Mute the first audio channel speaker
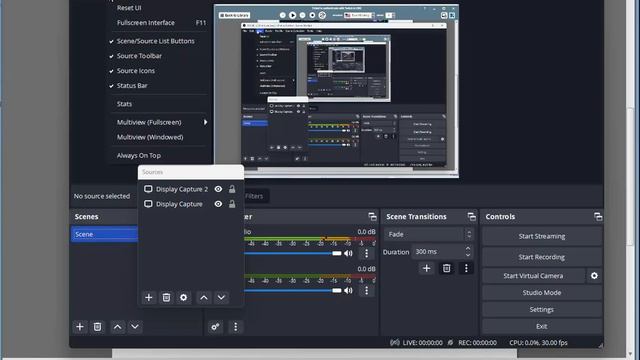Viewport: 640px width, 360px height. [348, 253]
